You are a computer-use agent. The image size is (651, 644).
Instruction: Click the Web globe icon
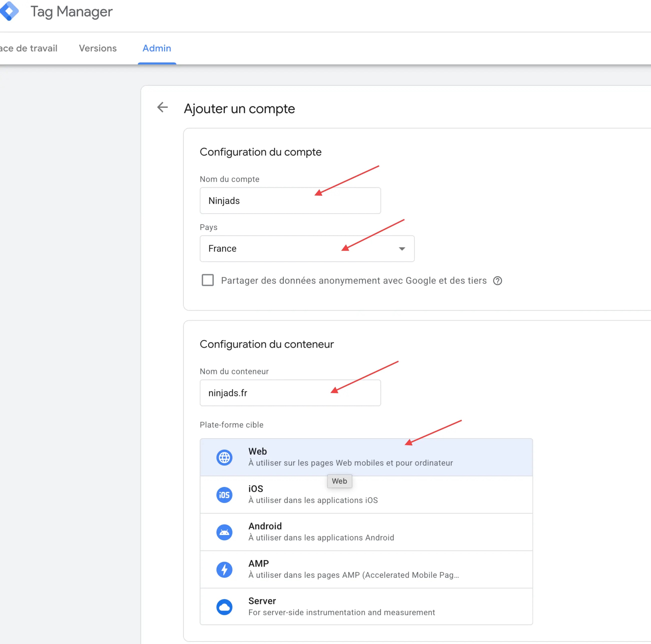pyautogui.click(x=224, y=457)
